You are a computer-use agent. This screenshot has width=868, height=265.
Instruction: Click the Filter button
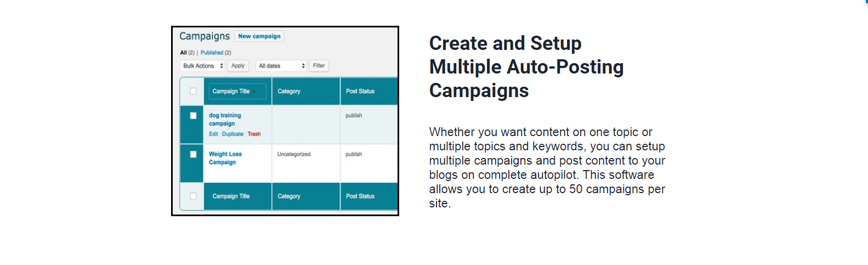(319, 66)
